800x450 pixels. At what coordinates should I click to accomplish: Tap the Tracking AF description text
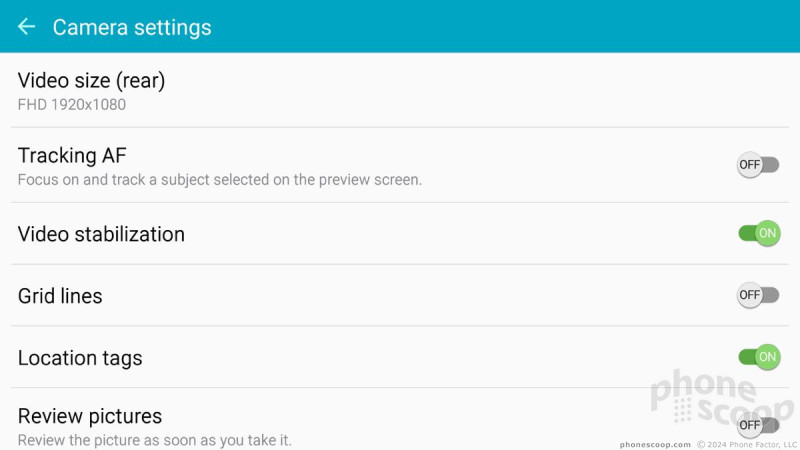[219, 180]
